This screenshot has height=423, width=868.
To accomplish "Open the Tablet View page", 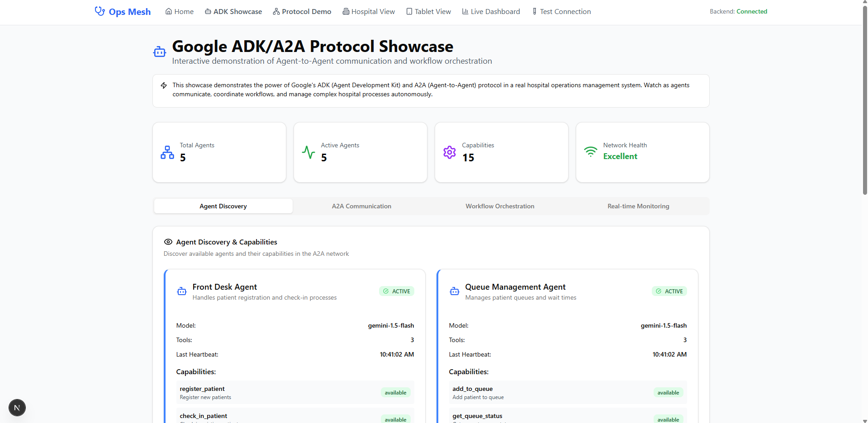I will (429, 11).
